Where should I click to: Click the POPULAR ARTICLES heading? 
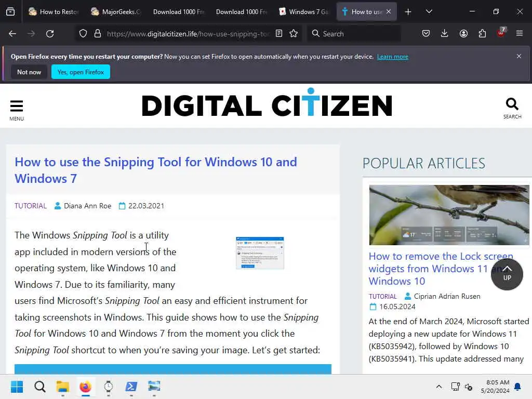424,164
